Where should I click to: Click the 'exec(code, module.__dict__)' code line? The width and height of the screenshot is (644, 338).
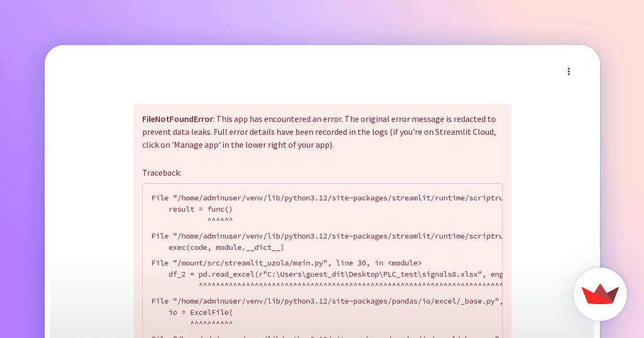tap(226, 247)
